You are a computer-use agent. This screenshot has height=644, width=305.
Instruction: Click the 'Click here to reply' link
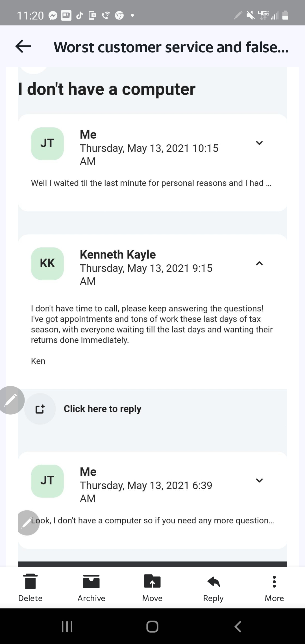coord(102,409)
